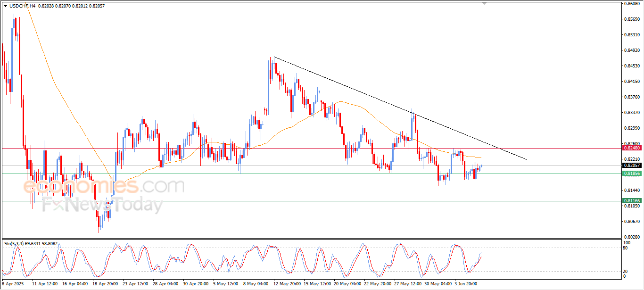
Task: Select the green 0.81856 price level tag
Action: pyautogui.click(x=632, y=174)
